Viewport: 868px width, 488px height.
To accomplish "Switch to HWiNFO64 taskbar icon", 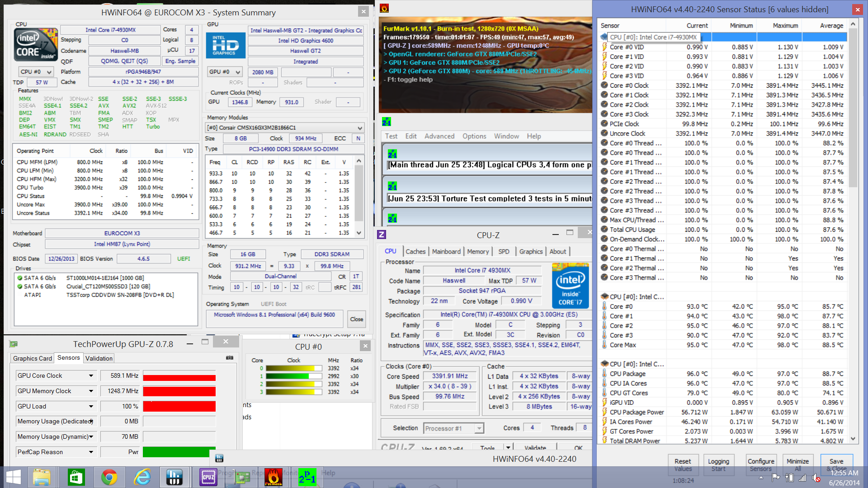I will tap(175, 477).
